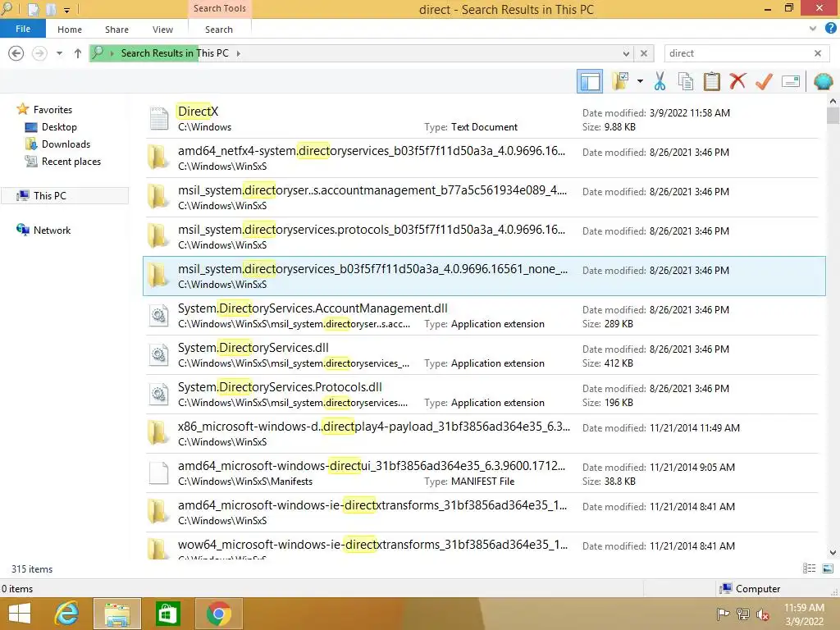Click the gear file icon of System.DirectoryServices.dll

click(158, 354)
